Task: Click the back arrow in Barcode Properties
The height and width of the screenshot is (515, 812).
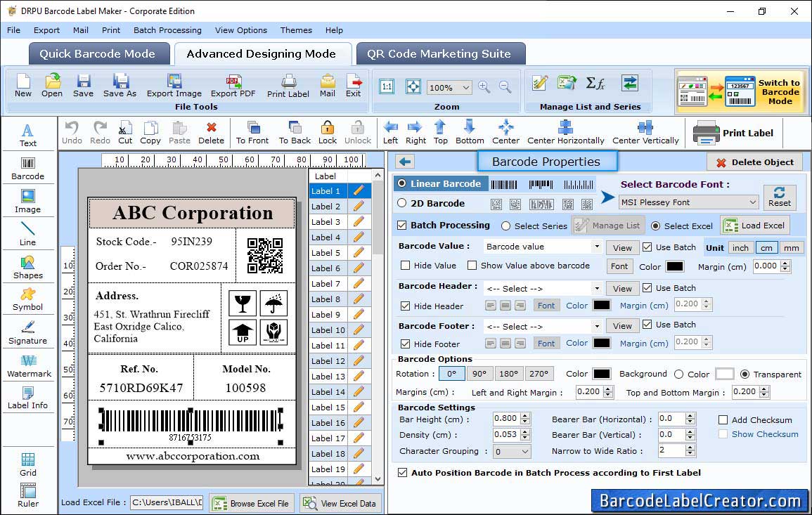Action: (x=405, y=162)
